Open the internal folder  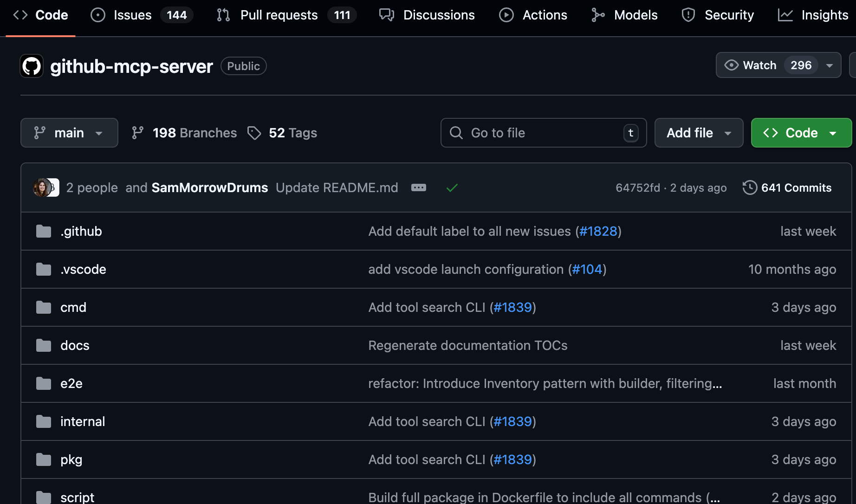[x=83, y=421]
